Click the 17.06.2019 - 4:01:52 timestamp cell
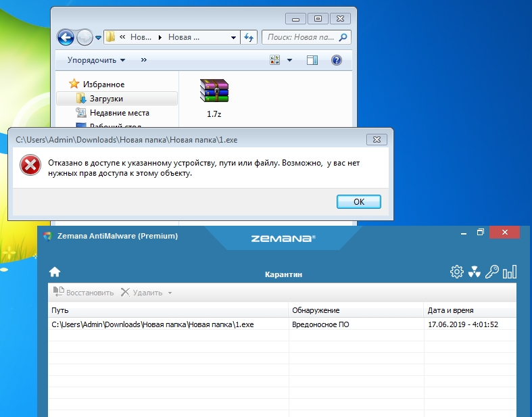This screenshot has width=532, height=417. 463,324
